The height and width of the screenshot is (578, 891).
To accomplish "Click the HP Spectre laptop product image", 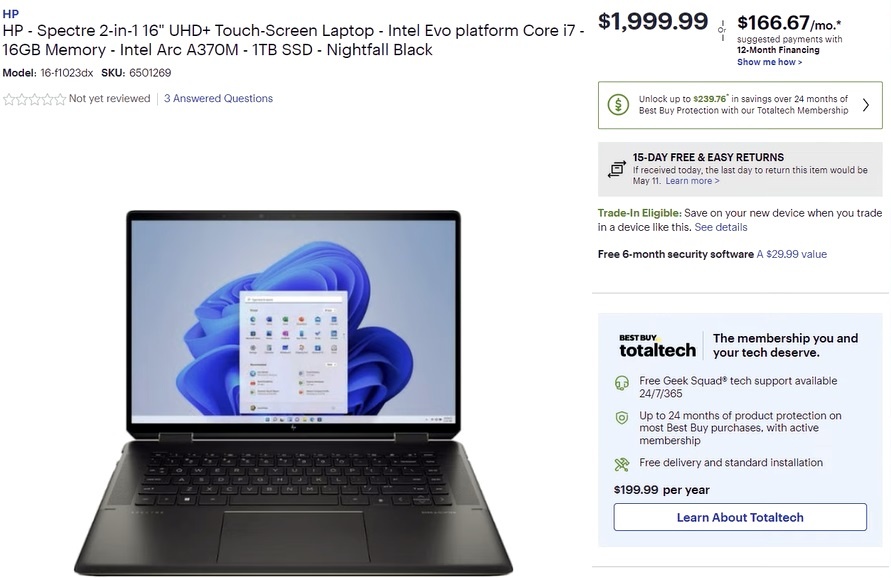I will click(x=293, y=392).
